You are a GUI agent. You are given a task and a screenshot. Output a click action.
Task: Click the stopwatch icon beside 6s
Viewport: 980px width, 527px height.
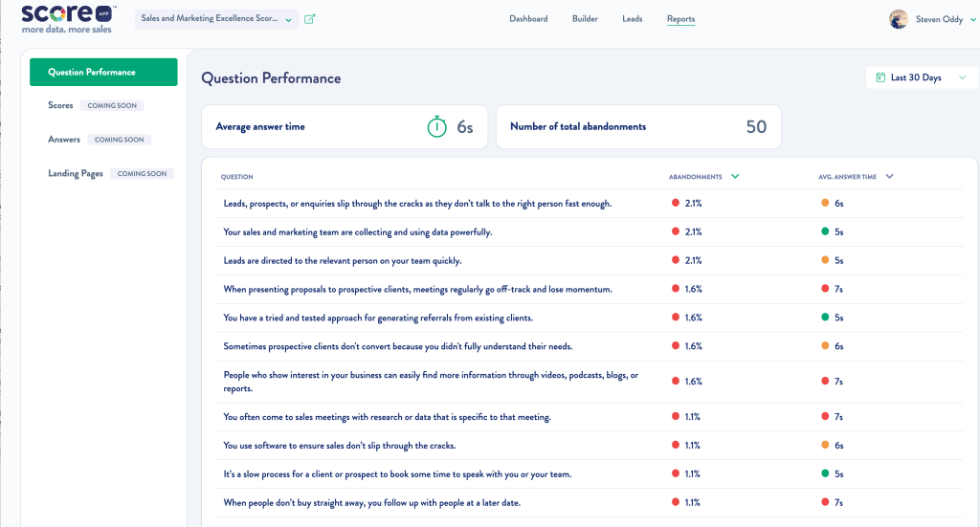pos(436,127)
